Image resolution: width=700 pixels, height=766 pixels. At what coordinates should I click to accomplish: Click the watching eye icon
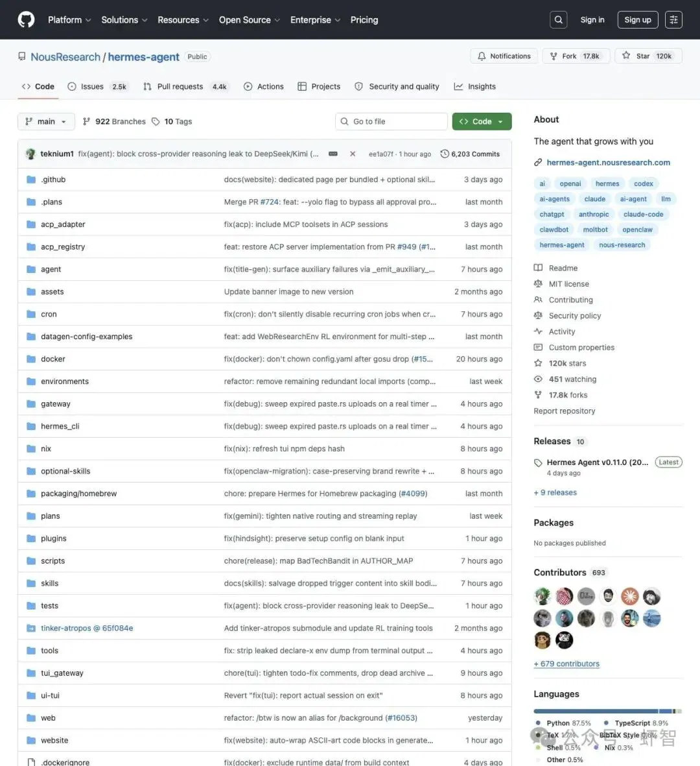[538, 379]
